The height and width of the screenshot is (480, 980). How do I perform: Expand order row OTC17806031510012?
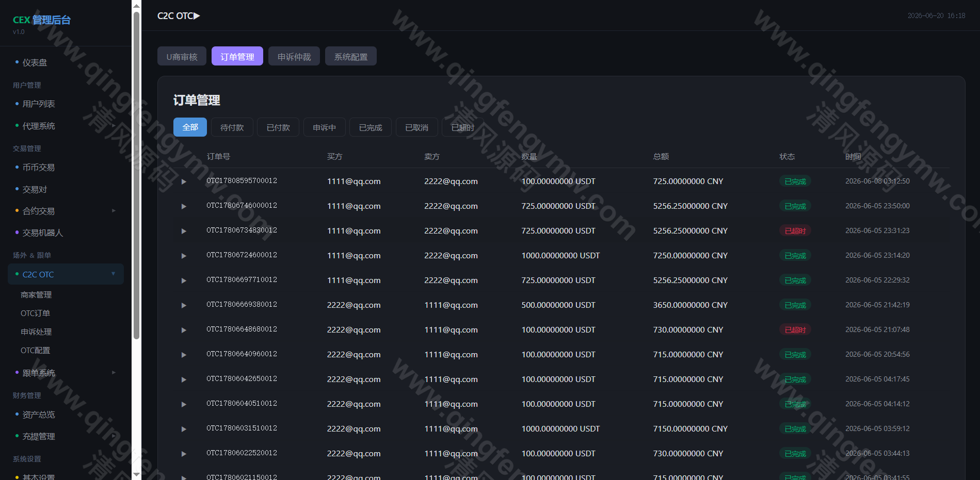pos(184,429)
